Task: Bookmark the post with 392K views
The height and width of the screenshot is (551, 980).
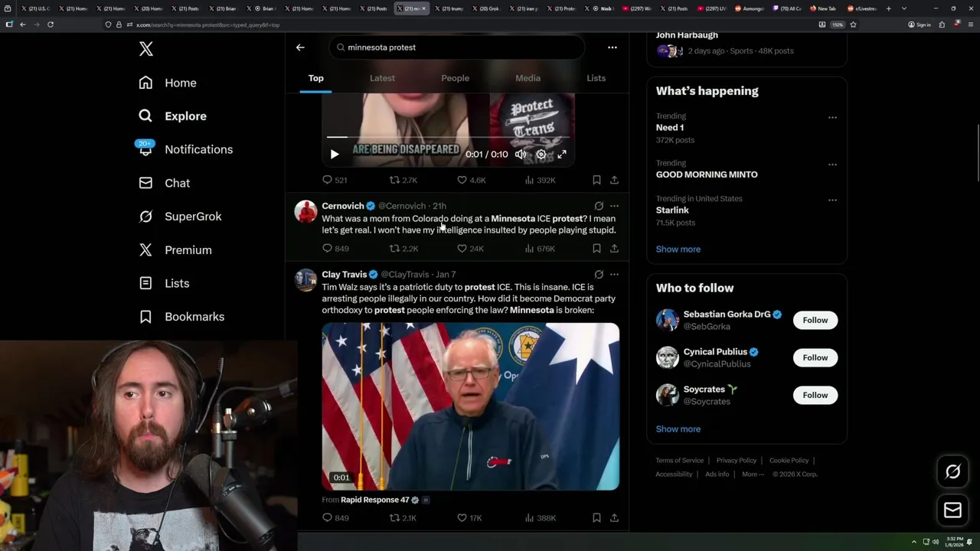Action: [596, 180]
